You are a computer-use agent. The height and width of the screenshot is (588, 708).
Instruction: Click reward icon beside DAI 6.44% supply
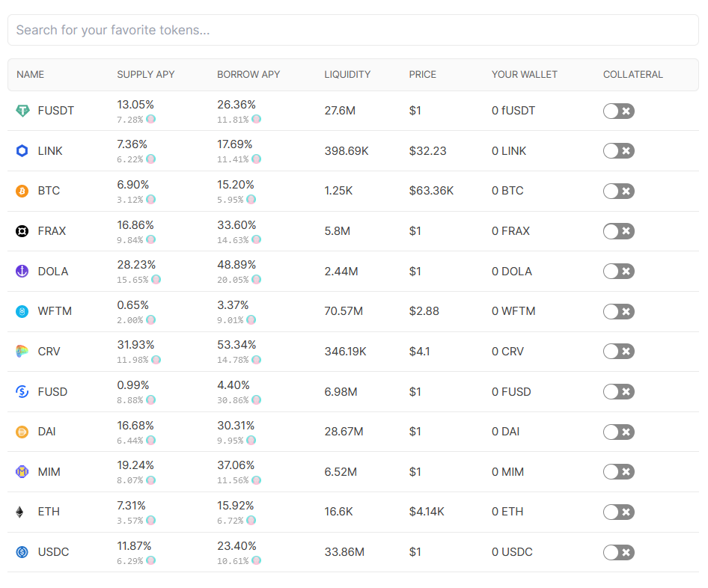[151, 440]
